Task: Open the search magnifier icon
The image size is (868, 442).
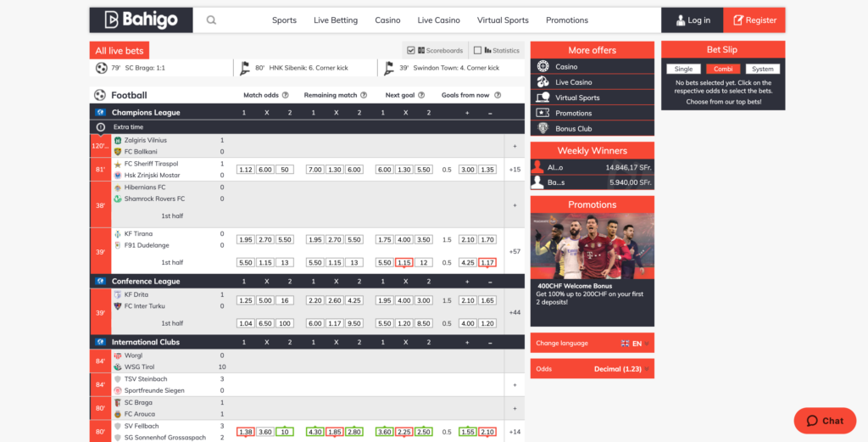Action: pyautogui.click(x=211, y=20)
